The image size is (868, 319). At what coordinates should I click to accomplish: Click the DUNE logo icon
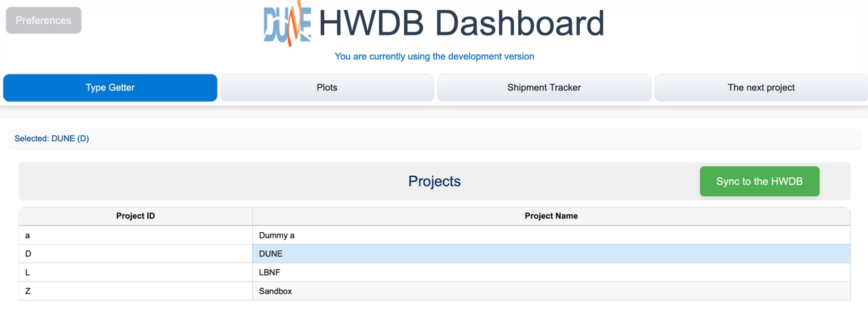(x=288, y=24)
